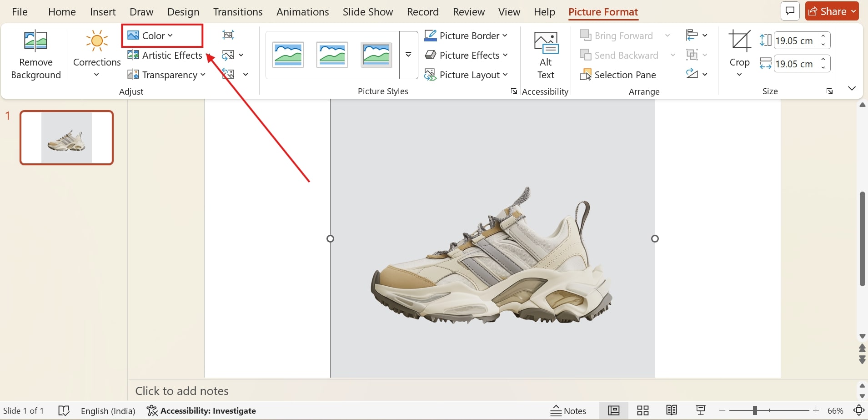
Task: Switch to Slide Show tab
Action: point(368,12)
